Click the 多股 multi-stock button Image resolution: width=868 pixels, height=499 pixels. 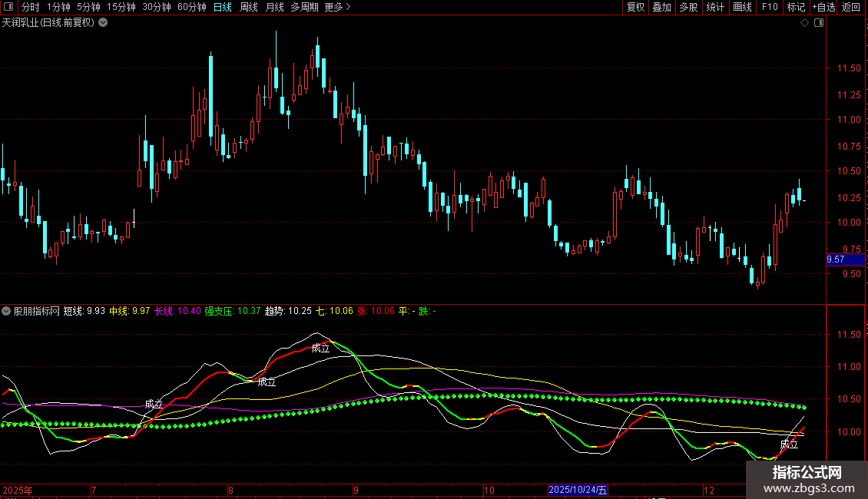(689, 7)
